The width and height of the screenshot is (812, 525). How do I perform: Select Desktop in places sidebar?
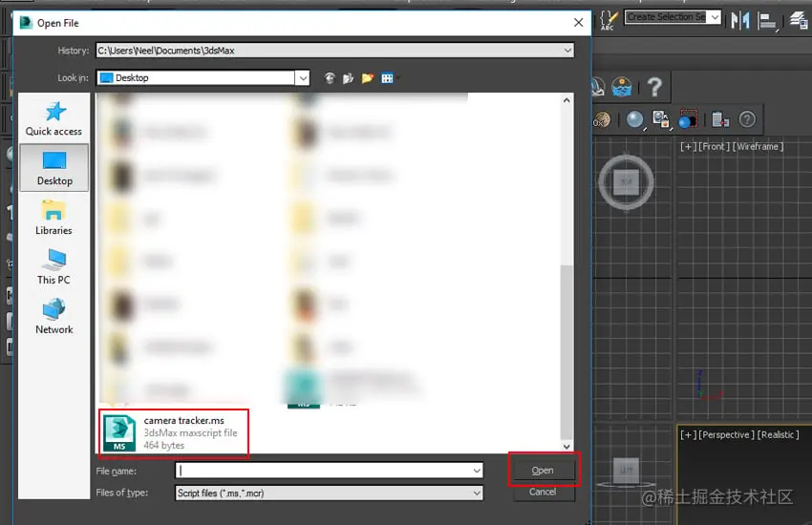54,168
